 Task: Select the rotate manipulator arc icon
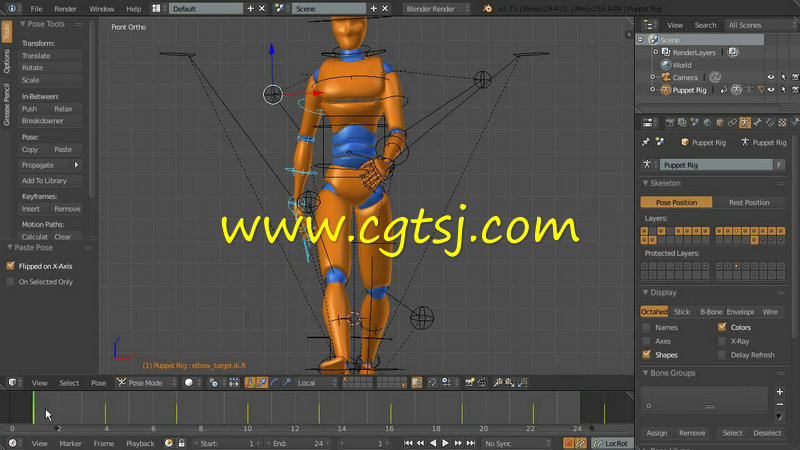click(274, 383)
